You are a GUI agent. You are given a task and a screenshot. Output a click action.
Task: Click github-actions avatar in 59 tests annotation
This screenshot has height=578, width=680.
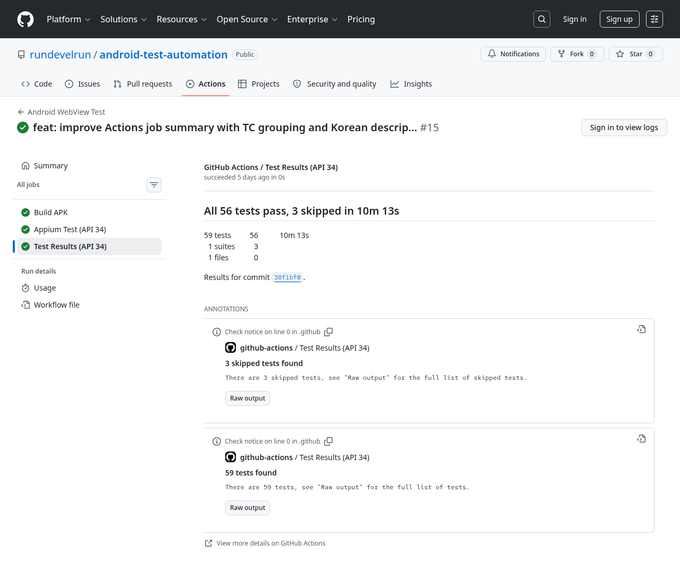click(x=230, y=457)
